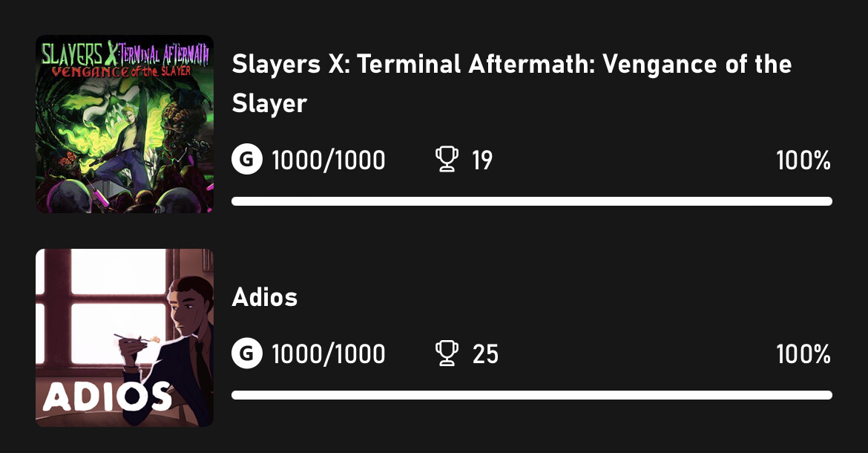Open the Slayers X game cover thumbnail

pos(125,124)
